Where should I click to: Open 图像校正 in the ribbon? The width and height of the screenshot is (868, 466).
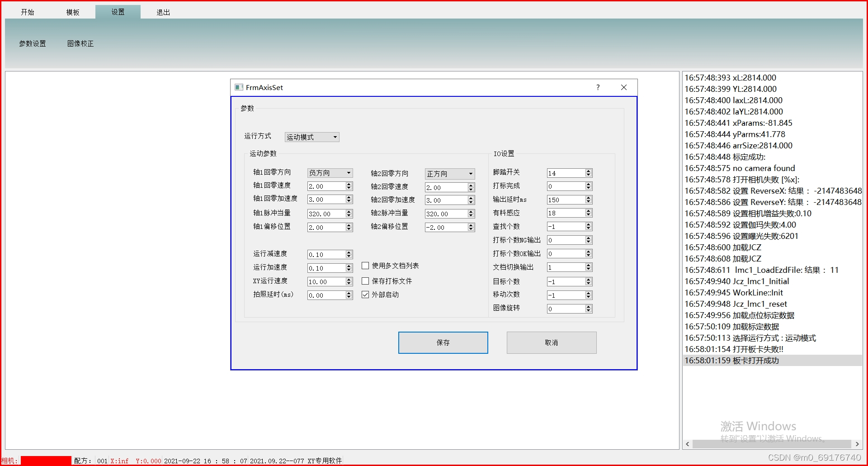[80, 43]
